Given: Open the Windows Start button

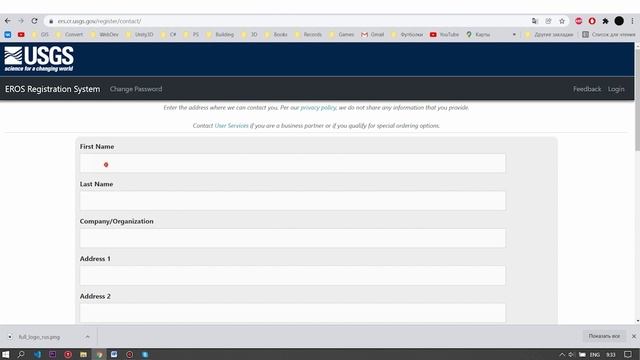Looking at the screenshot, I should coord(6,354).
